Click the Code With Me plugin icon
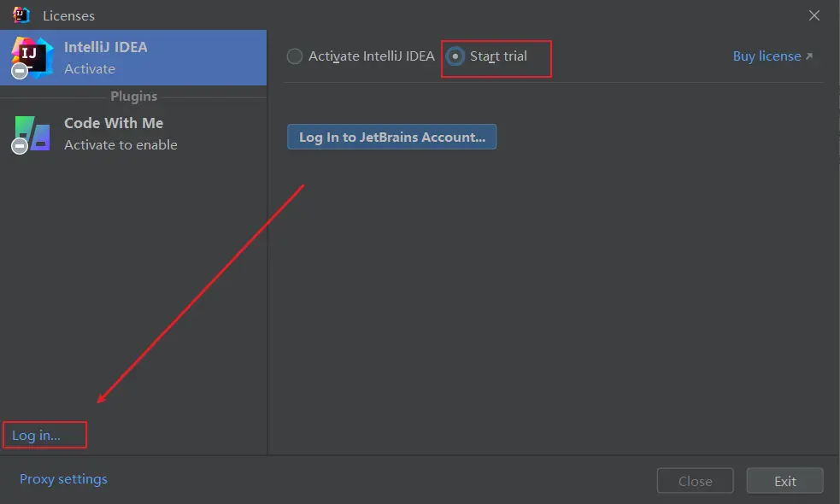Image resolution: width=840 pixels, height=504 pixels. click(x=34, y=132)
